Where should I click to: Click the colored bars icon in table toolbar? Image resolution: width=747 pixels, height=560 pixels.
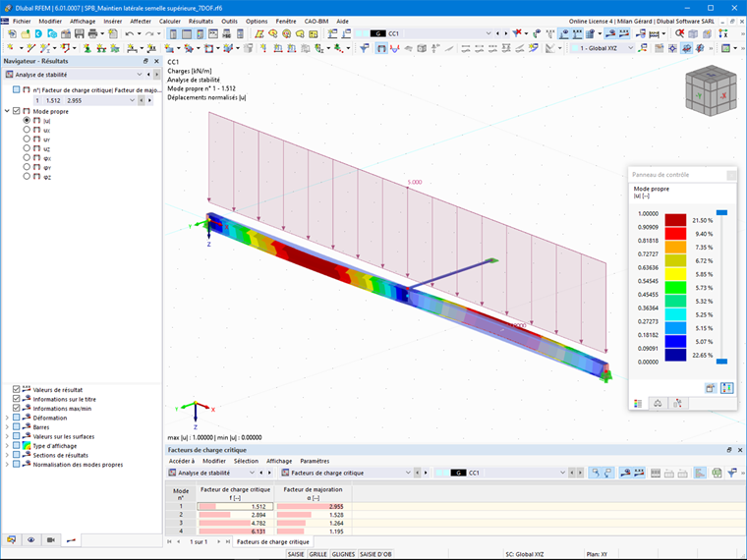700,473
